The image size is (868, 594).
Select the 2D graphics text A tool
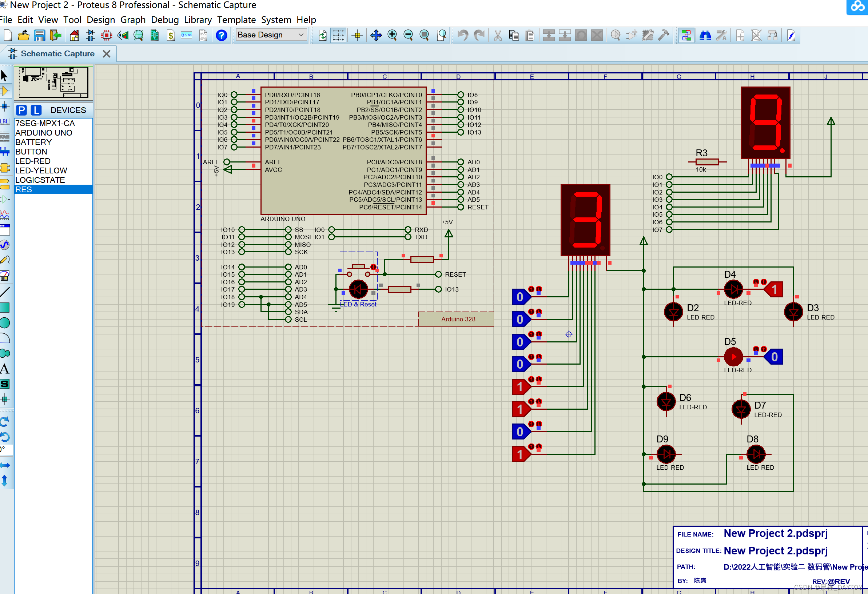point(4,369)
